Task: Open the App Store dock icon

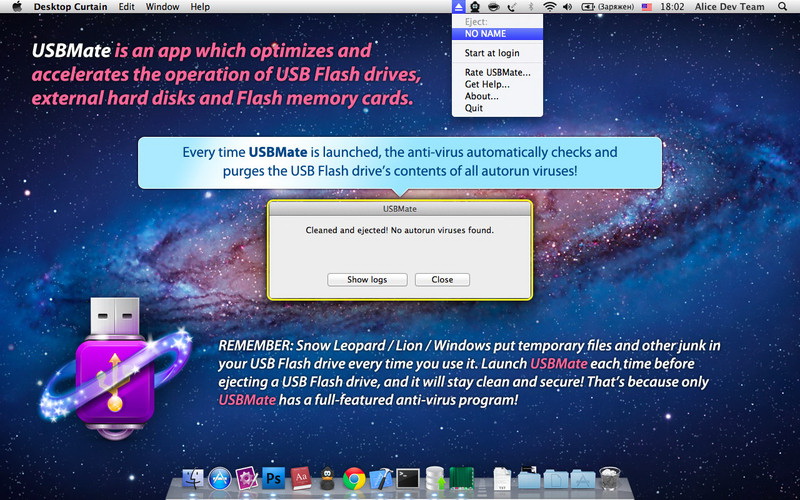Action: 219,478
